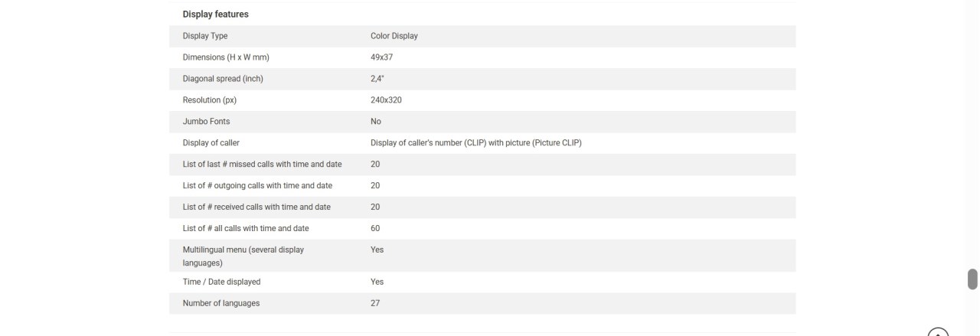Select the Time / Date displayed label
The height and width of the screenshot is (336, 980).
(x=222, y=282)
